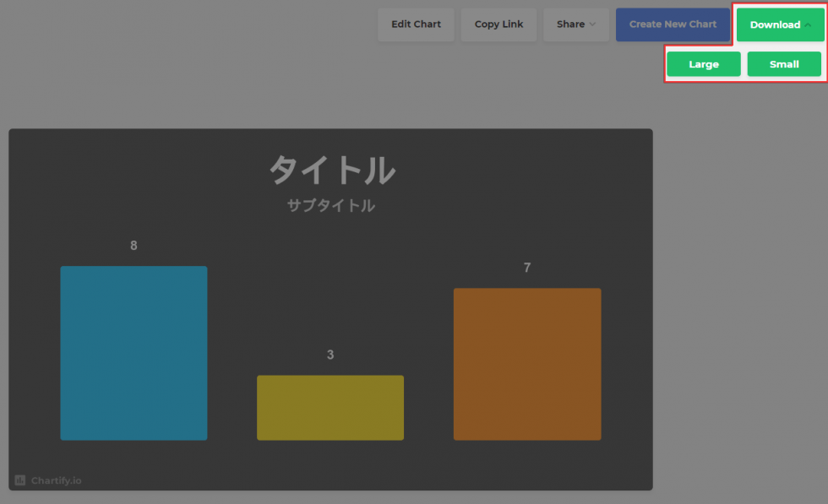Click the value label 7 above the orange bar
This screenshot has width=828, height=504.
pyautogui.click(x=527, y=268)
